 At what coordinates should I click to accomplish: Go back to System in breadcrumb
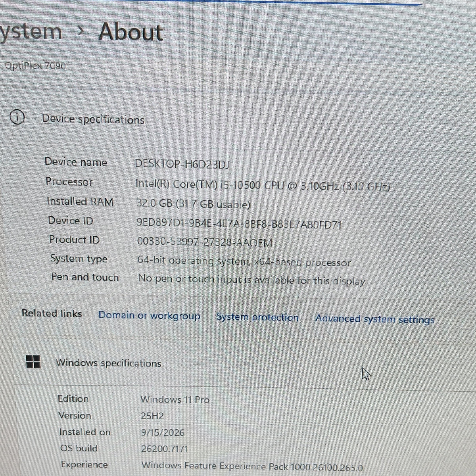[x=31, y=32]
